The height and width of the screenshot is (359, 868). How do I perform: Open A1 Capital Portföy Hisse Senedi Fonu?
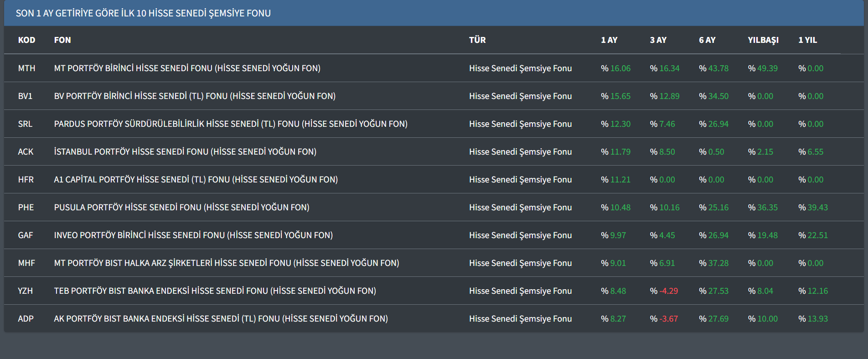(196, 180)
